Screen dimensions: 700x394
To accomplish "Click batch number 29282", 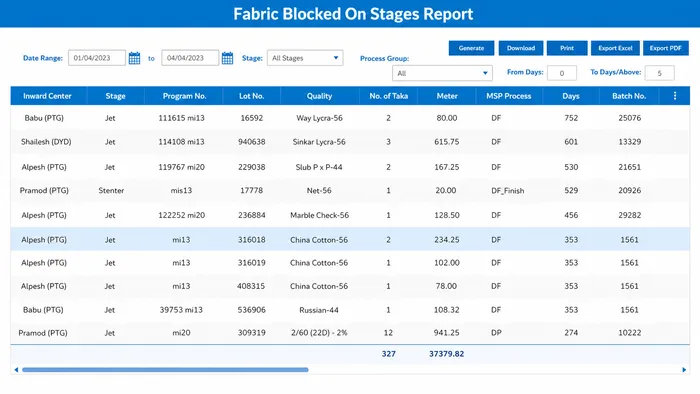I will coord(629,215).
